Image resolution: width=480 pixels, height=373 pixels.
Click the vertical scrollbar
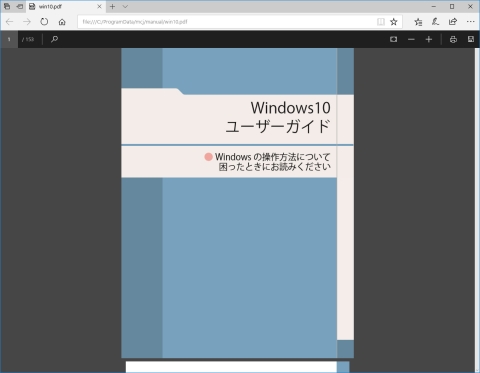point(477,209)
